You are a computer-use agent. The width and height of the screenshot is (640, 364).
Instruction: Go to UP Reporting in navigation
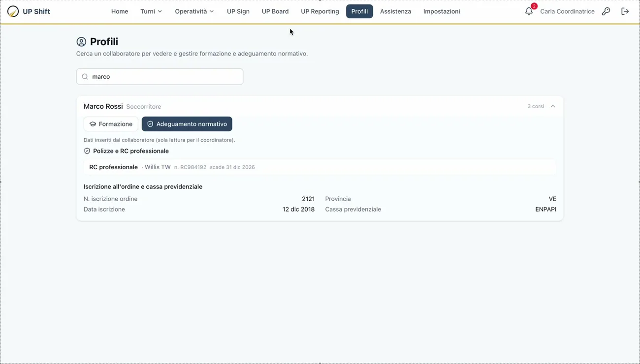tap(320, 11)
